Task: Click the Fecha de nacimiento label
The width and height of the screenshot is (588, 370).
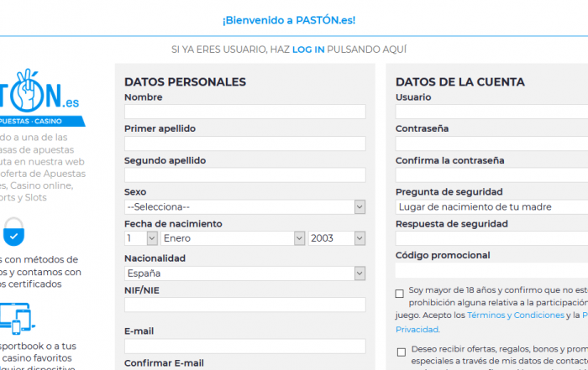Action: point(173,224)
